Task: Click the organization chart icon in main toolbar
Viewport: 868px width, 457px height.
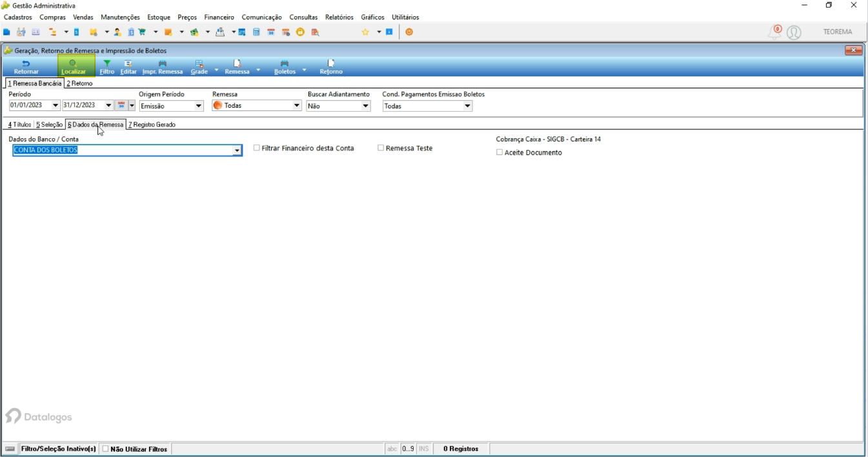Action: point(52,32)
